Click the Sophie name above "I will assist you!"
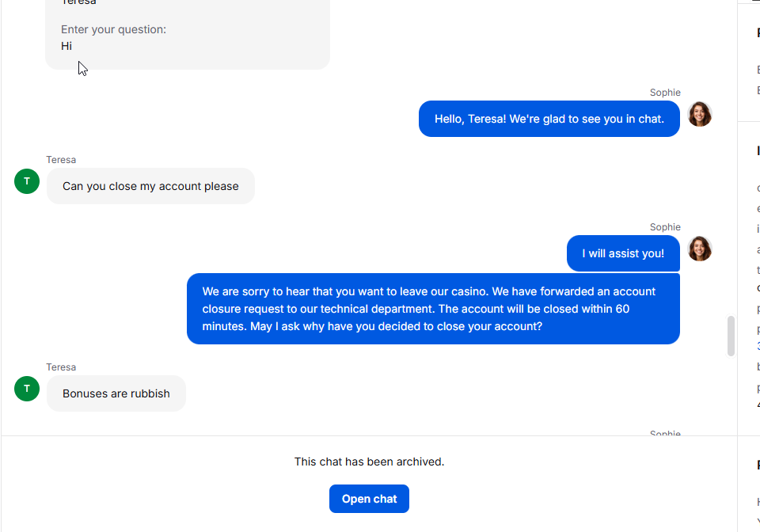The width and height of the screenshot is (760, 532). point(665,226)
